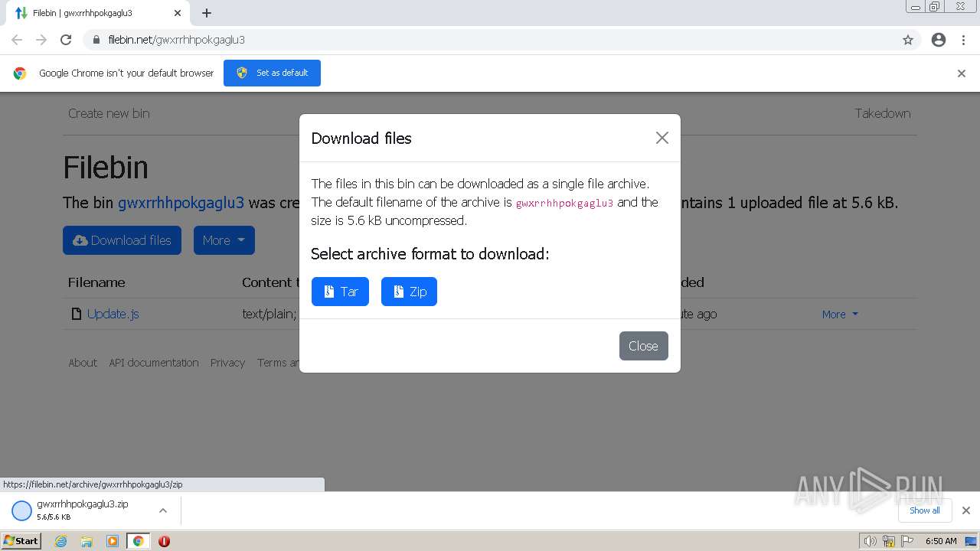Open Windows Explorer from taskbar
This screenshot has width=980, height=551.
(87, 541)
